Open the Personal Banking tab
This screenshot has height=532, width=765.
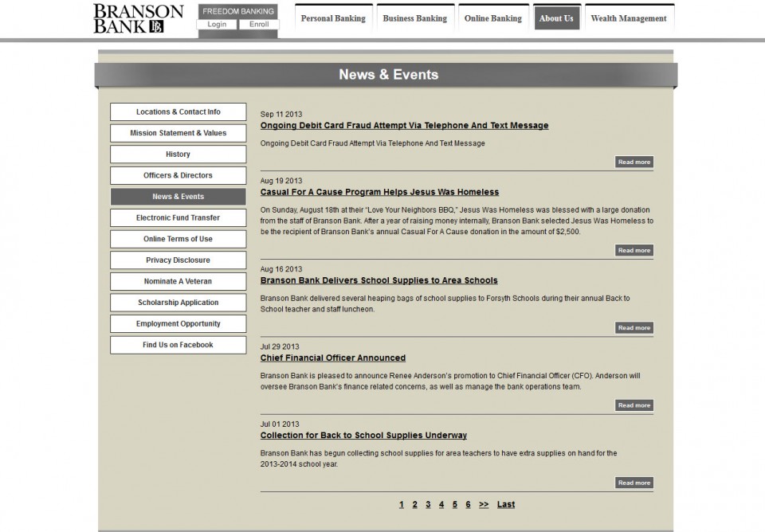click(x=333, y=18)
